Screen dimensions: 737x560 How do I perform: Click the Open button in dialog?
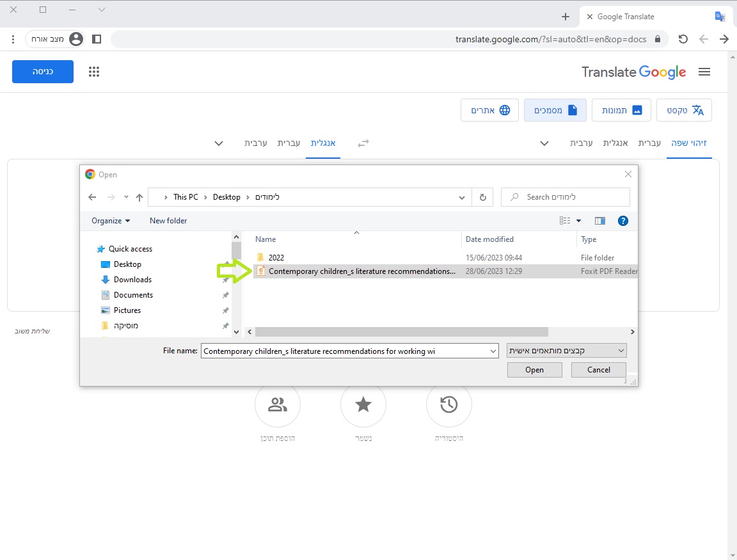point(534,370)
